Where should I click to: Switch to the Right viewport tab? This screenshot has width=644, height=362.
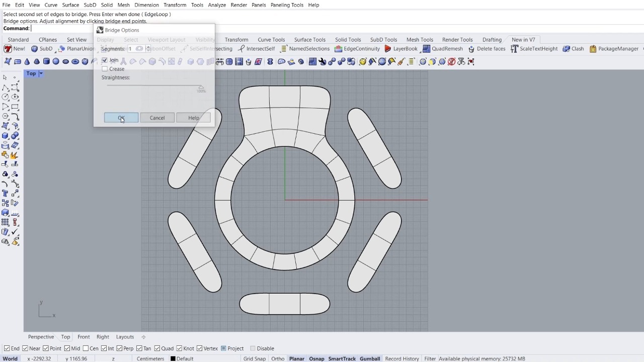(103, 337)
